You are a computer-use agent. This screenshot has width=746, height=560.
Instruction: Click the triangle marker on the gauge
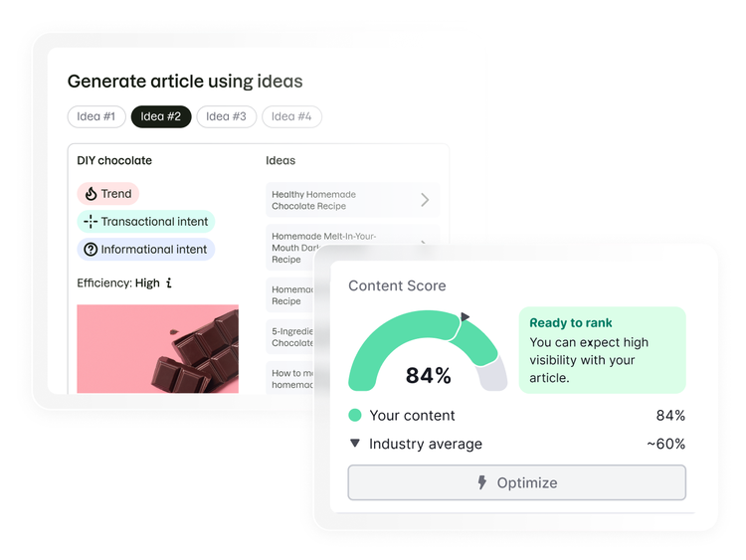(x=465, y=317)
